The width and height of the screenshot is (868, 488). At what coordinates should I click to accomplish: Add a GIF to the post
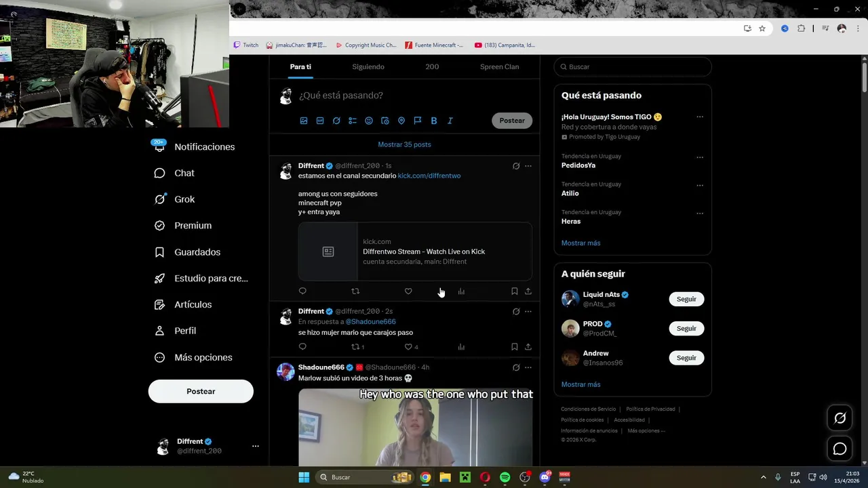(x=320, y=121)
